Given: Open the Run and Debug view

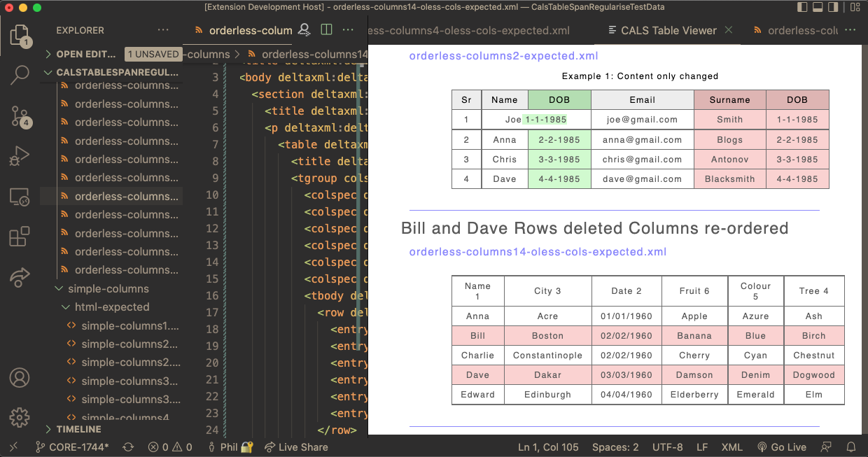Looking at the screenshot, I should pyautogui.click(x=20, y=156).
